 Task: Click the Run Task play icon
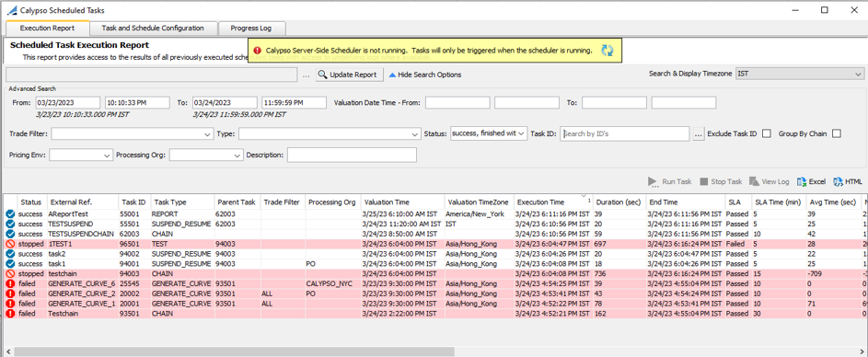pyautogui.click(x=654, y=181)
